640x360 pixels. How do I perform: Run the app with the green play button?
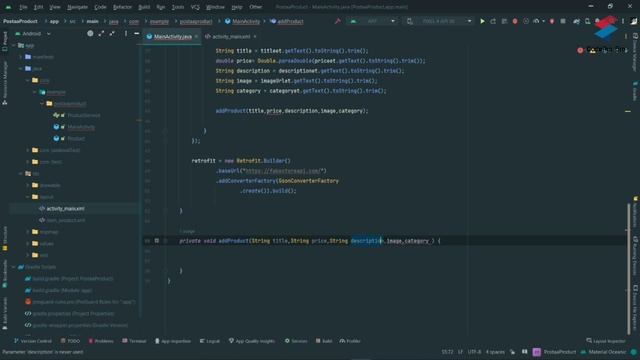pyautogui.click(x=482, y=21)
